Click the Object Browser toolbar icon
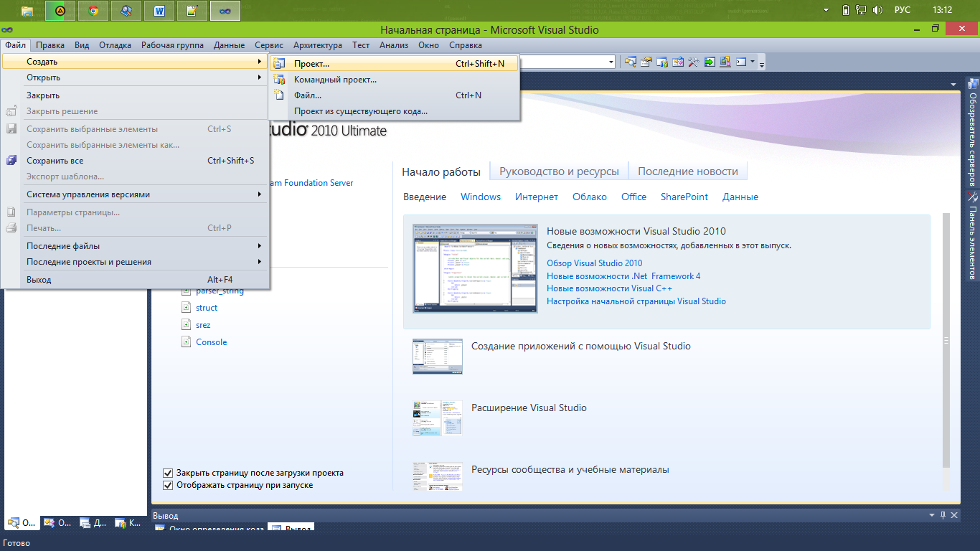Screen dimensions: 980x551 678,62
